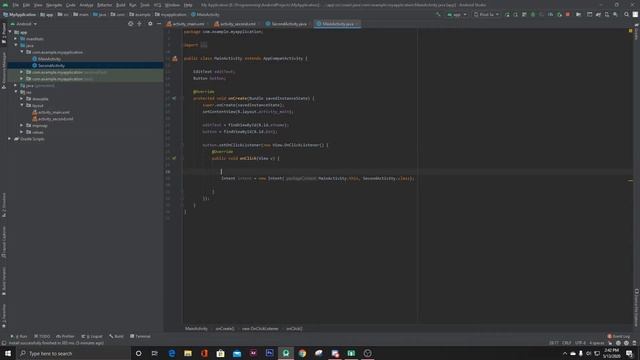Screen dimensions: 640x360
Task: Open the app run configuration dropdown
Action: coord(457,15)
